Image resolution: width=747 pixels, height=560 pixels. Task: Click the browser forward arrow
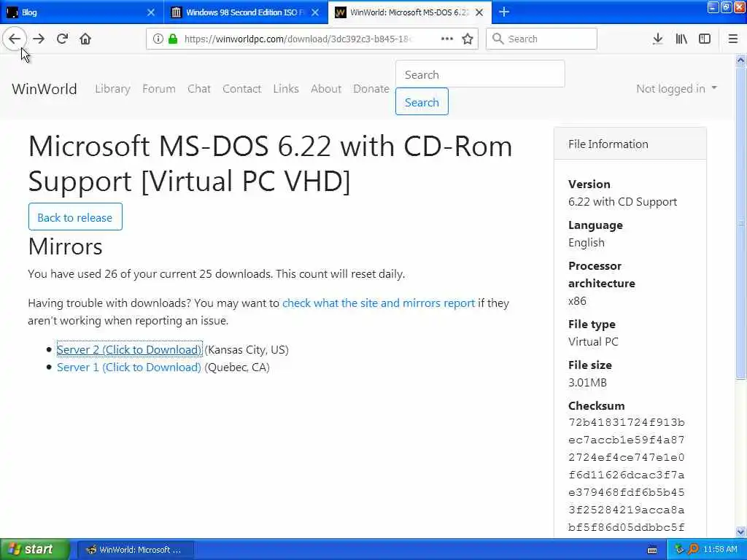coord(39,39)
